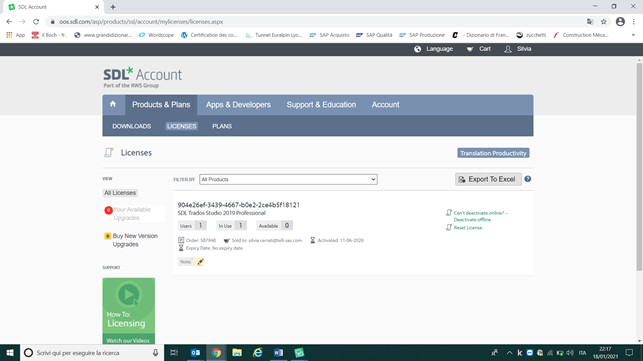Open the notification center icon
643x361 pixels.
point(629,353)
